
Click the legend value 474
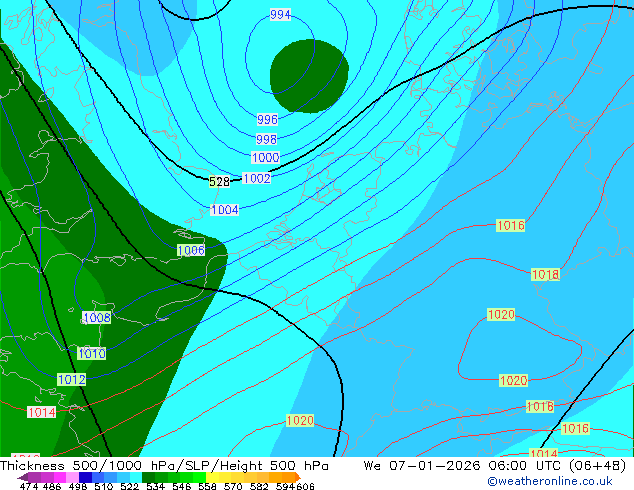click(29, 486)
